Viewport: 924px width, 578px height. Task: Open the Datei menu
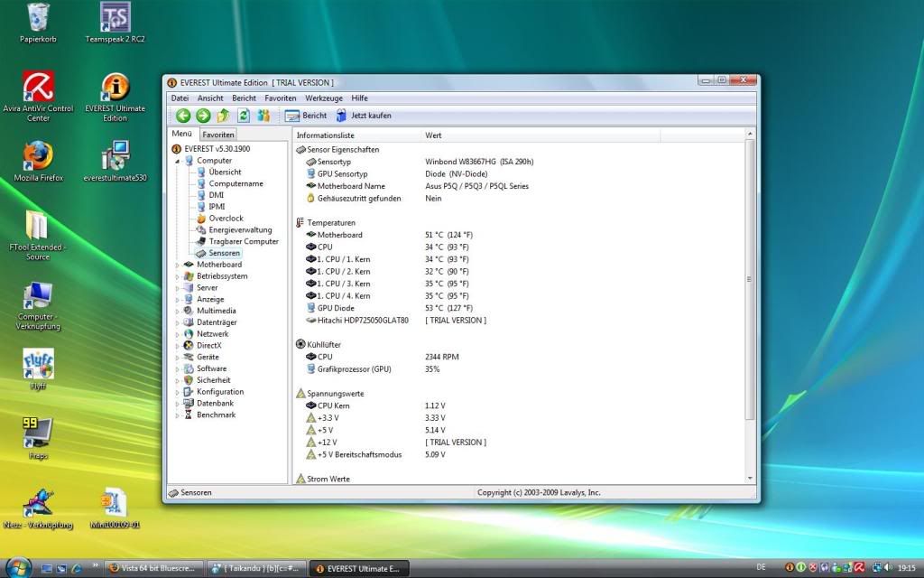[180, 98]
